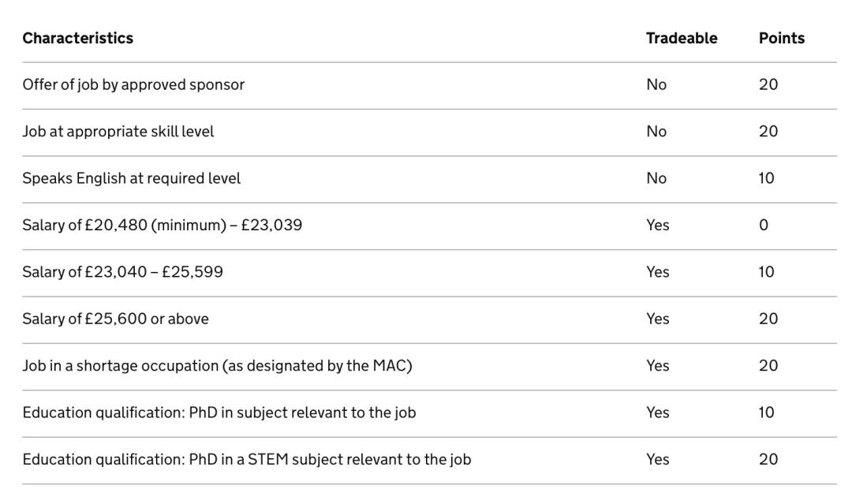Select 'Offer of job by approved sponsor' text

[133, 84]
